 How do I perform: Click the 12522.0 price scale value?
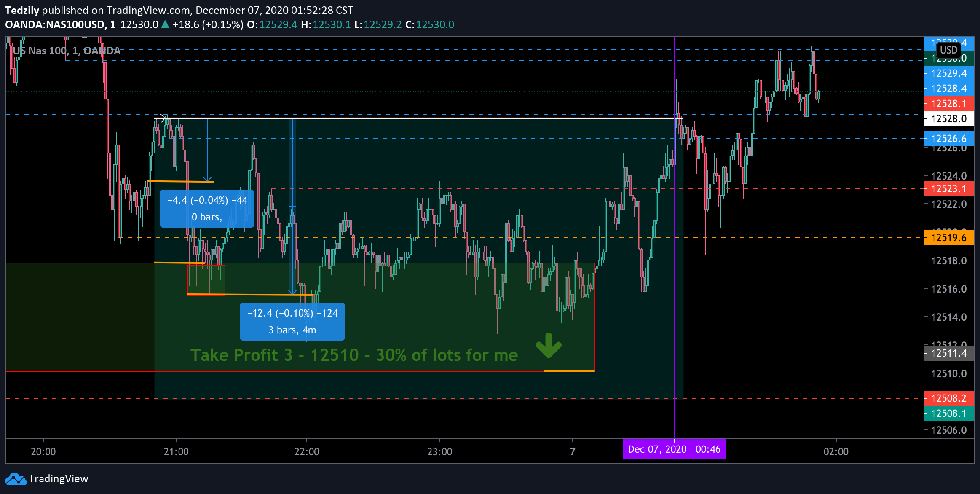tap(949, 204)
